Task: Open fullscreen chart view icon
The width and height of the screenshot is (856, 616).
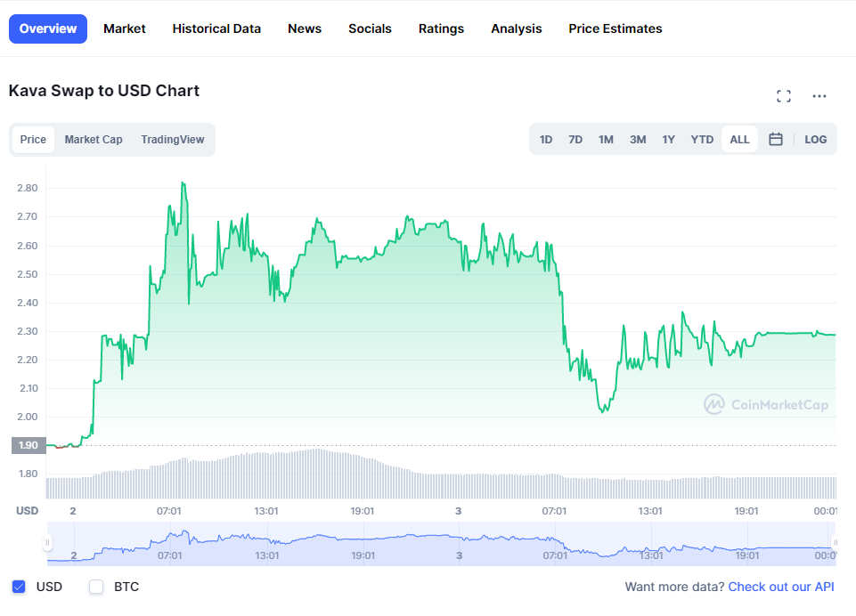Action: tap(784, 96)
